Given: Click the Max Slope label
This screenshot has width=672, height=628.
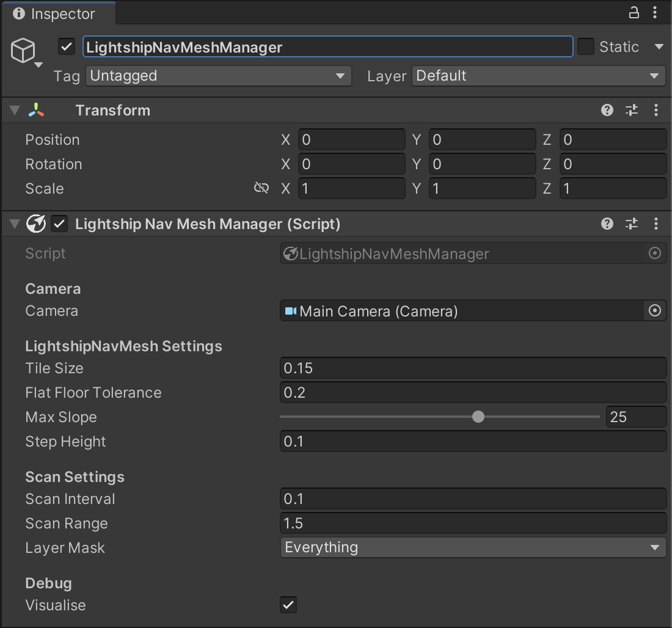Looking at the screenshot, I should point(61,417).
